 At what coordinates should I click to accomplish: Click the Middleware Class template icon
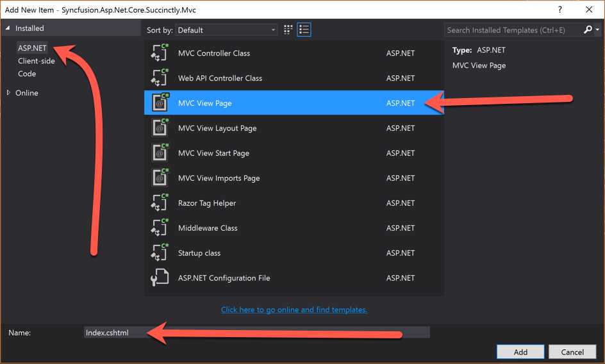point(160,227)
